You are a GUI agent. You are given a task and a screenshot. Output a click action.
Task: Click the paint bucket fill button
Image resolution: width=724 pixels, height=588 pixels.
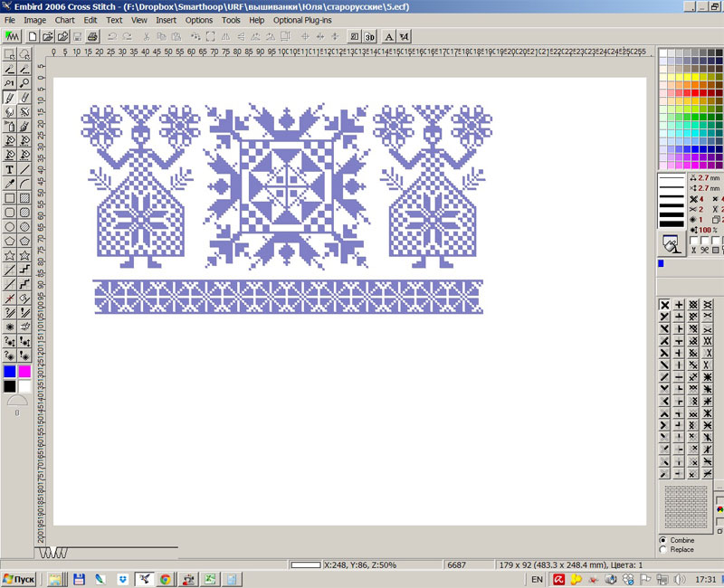click(x=671, y=243)
